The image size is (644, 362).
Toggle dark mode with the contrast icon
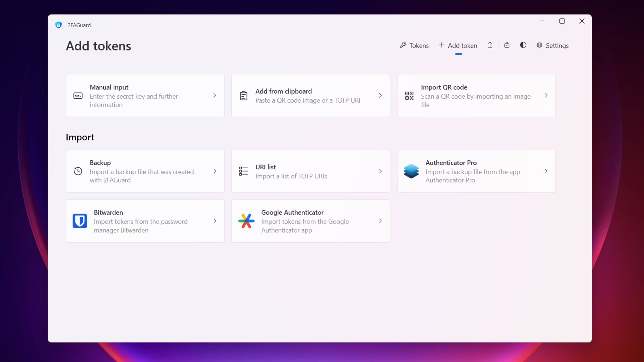(523, 45)
